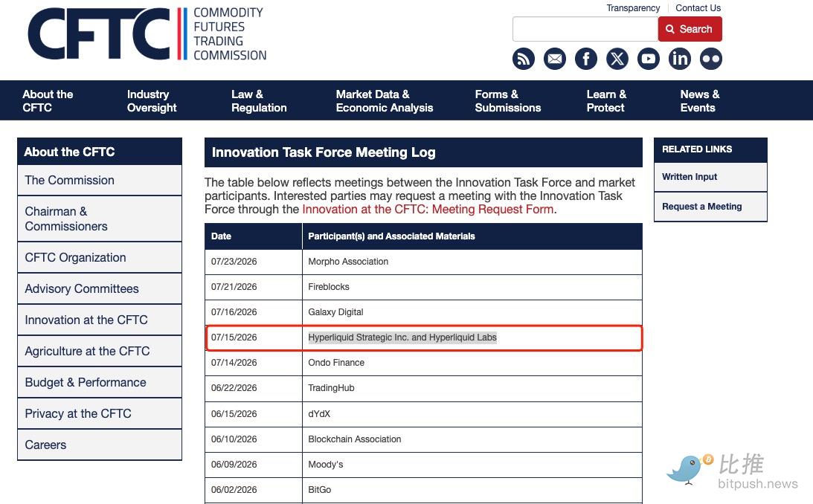Open the CFTC Facebook icon
Screen dimensions: 813x504
click(x=586, y=59)
